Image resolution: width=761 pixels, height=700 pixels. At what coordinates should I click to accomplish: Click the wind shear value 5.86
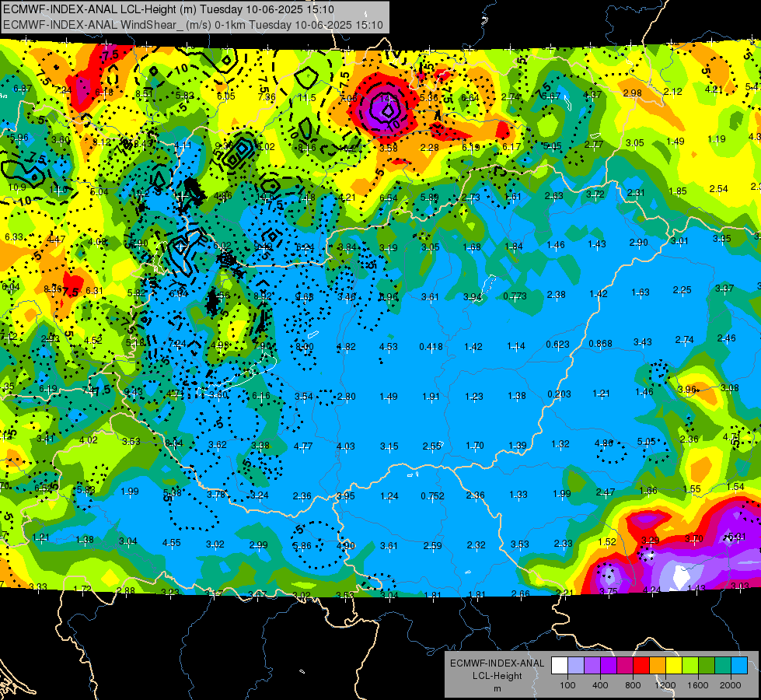tap(302, 545)
